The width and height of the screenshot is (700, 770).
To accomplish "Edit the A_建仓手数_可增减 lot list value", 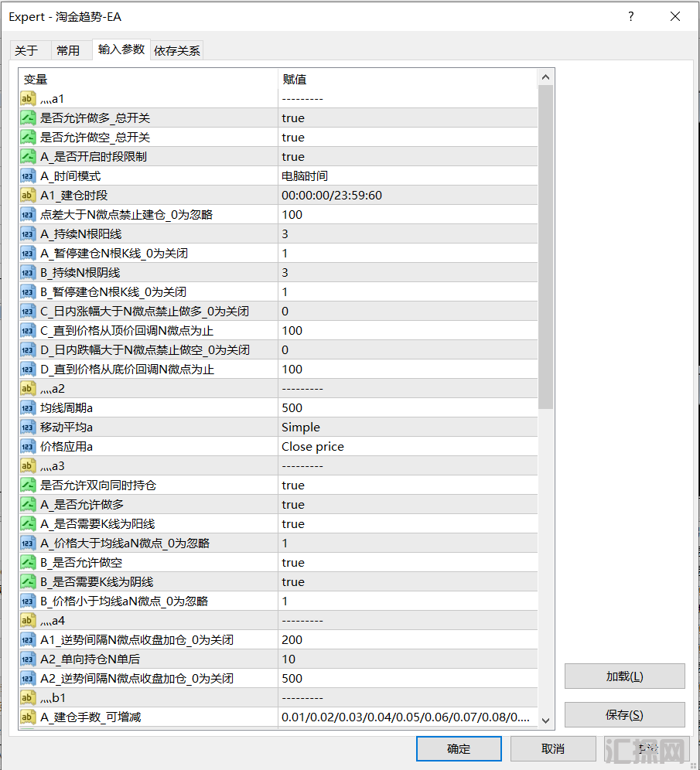I will click(x=405, y=717).
